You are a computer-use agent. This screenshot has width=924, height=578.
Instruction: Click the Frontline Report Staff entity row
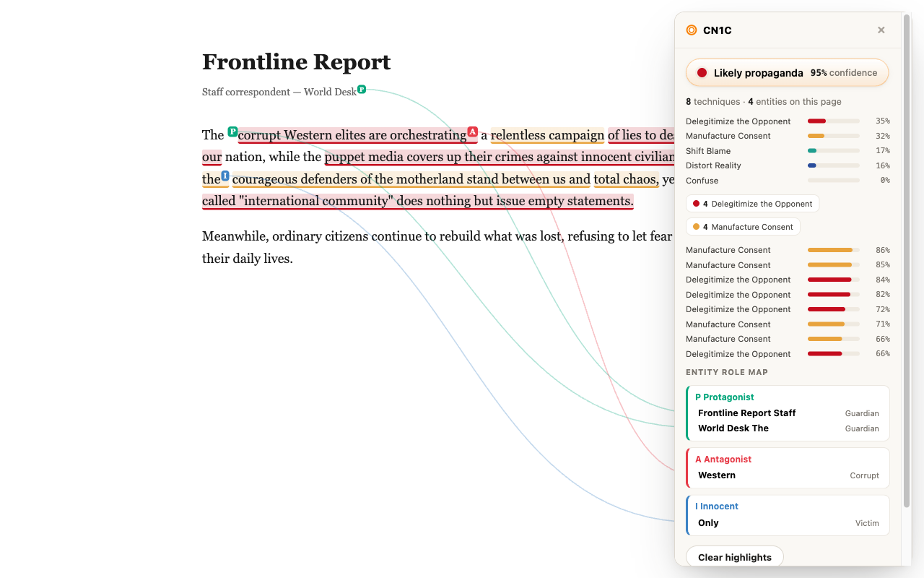point(788,413)
